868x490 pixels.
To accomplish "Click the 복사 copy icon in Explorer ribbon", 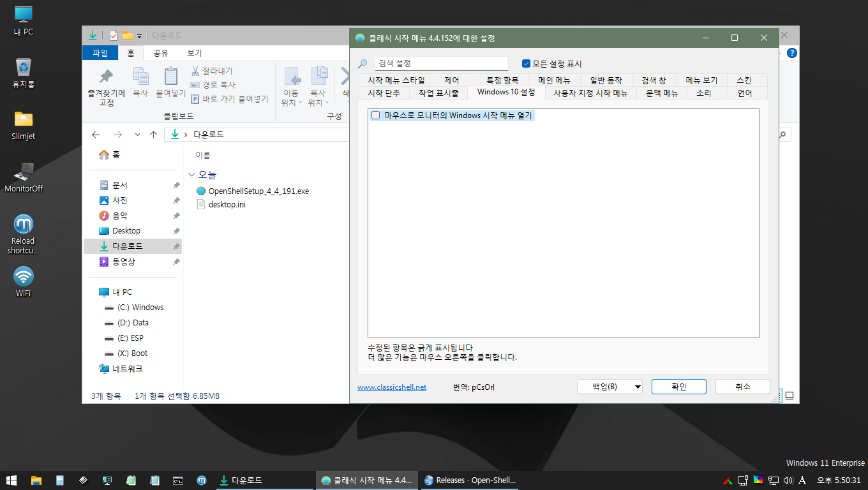I will 140,83.
